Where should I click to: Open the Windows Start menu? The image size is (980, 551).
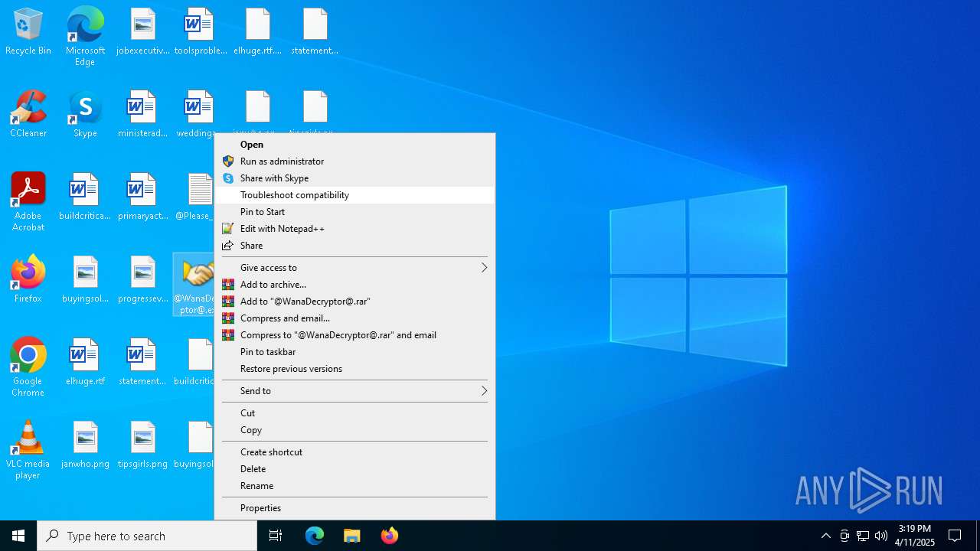tap(18, 536)
